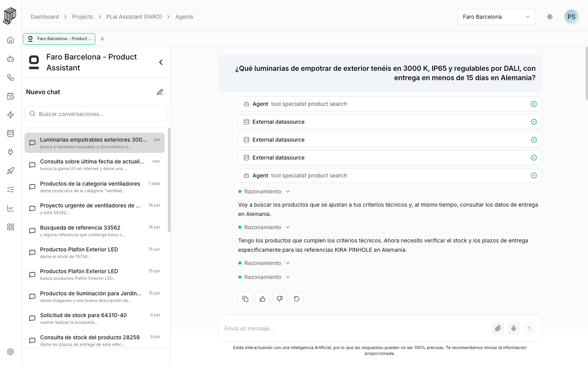Click the send message arrow button

tap(529, 328)
